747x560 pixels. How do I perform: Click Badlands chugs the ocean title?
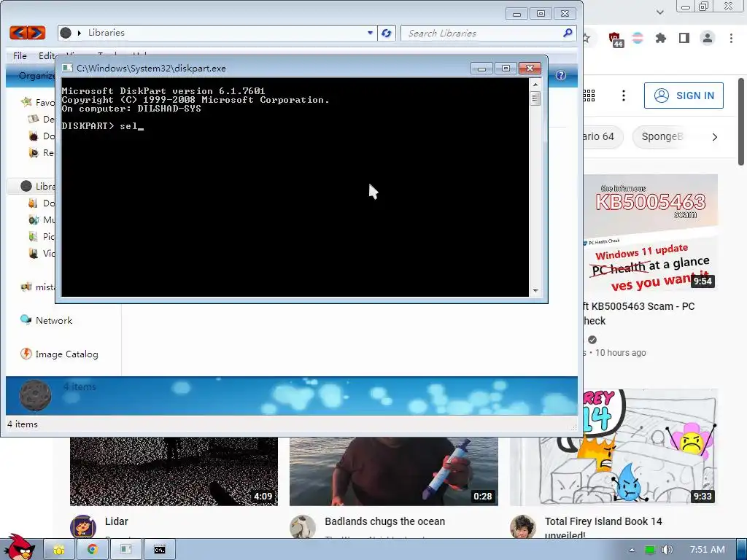(x=385, y=521)
